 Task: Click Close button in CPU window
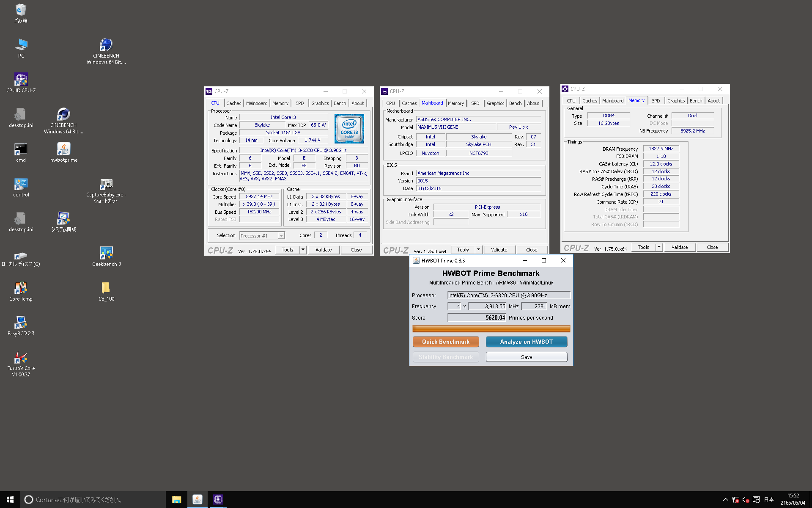(356, 250)
